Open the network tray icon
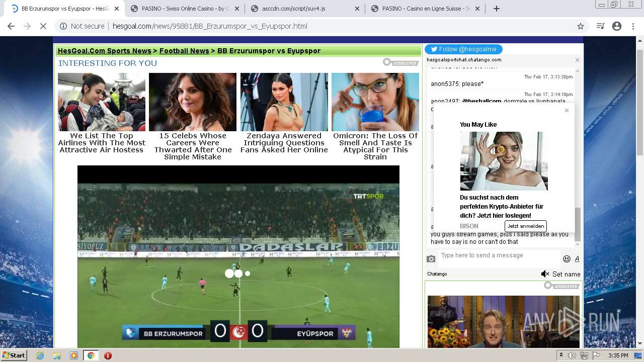644x362 pixels. (584, 355)
